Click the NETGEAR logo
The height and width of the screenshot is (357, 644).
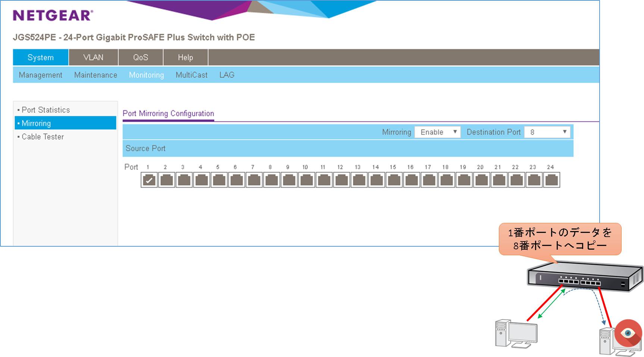click(53, 15)
